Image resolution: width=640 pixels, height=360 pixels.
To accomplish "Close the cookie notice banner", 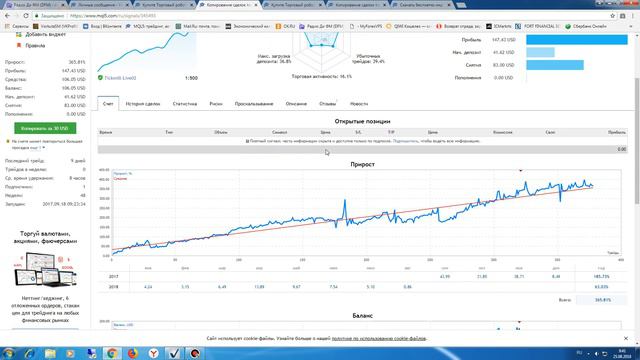I will (x=626, y=338).
